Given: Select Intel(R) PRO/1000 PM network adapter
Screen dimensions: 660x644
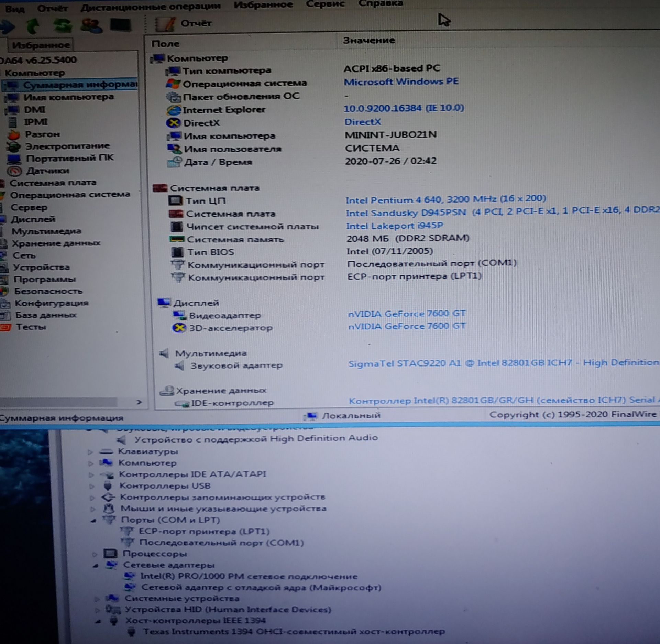Looking at the screenshot, I should coord(249,576).
